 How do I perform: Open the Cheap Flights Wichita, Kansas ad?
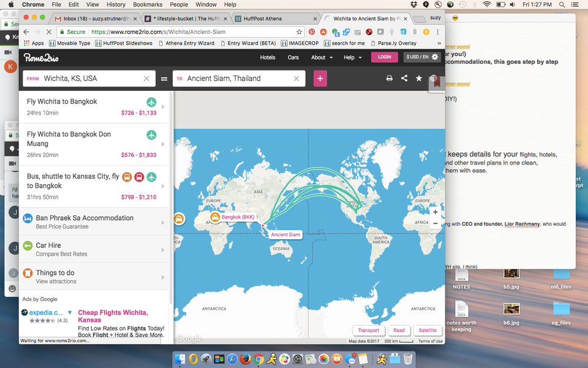tap(113, 316)
